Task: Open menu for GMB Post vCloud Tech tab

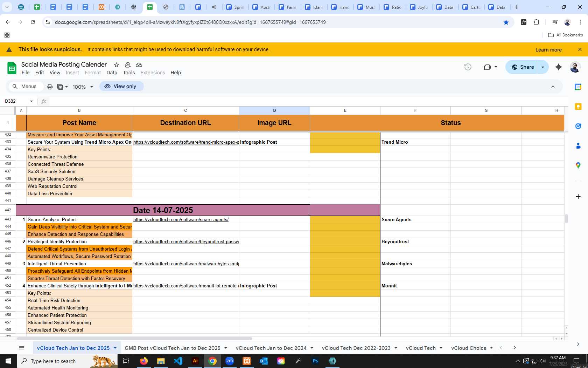Action: [x=226, y=348]
